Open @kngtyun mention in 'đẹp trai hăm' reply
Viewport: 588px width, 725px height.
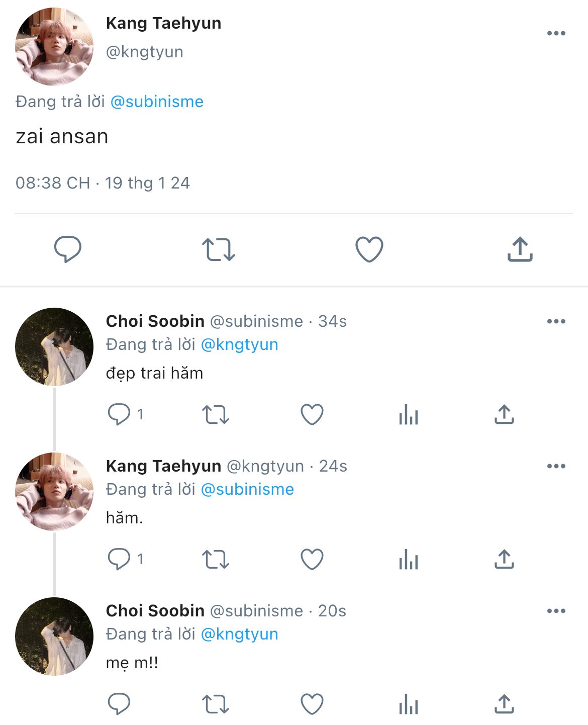coord(239,344)
